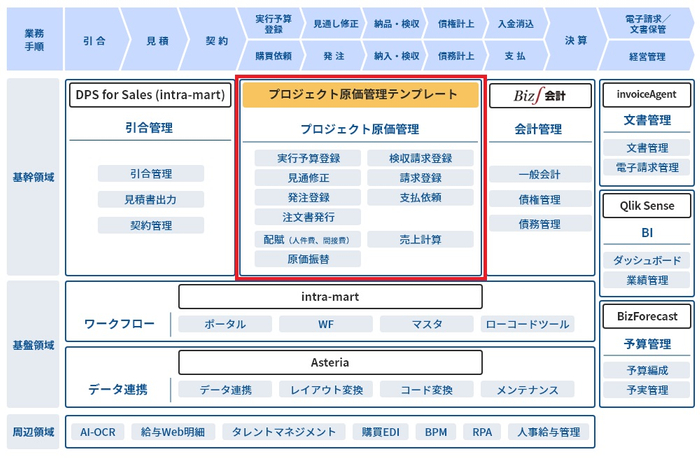Viewport: 700px width, 458px height.
Task: Select the 請求登録 function chip
Action: click(420, 178)
